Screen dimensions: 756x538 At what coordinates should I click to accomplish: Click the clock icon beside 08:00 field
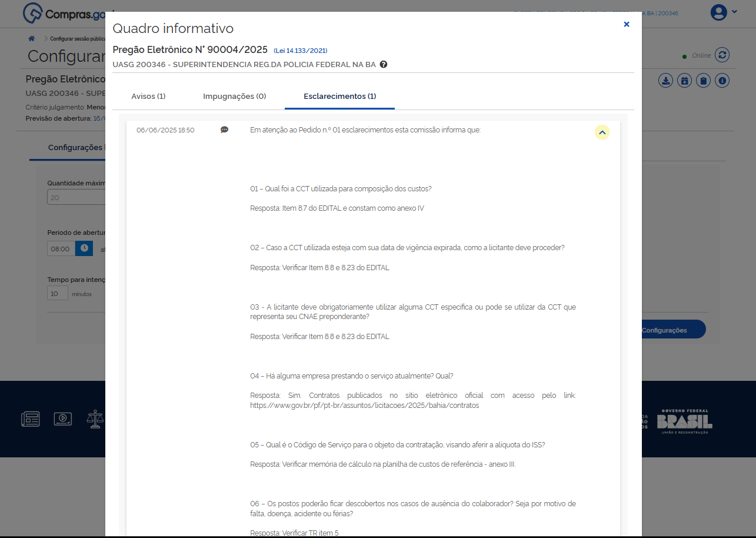[x=84, y=248]
